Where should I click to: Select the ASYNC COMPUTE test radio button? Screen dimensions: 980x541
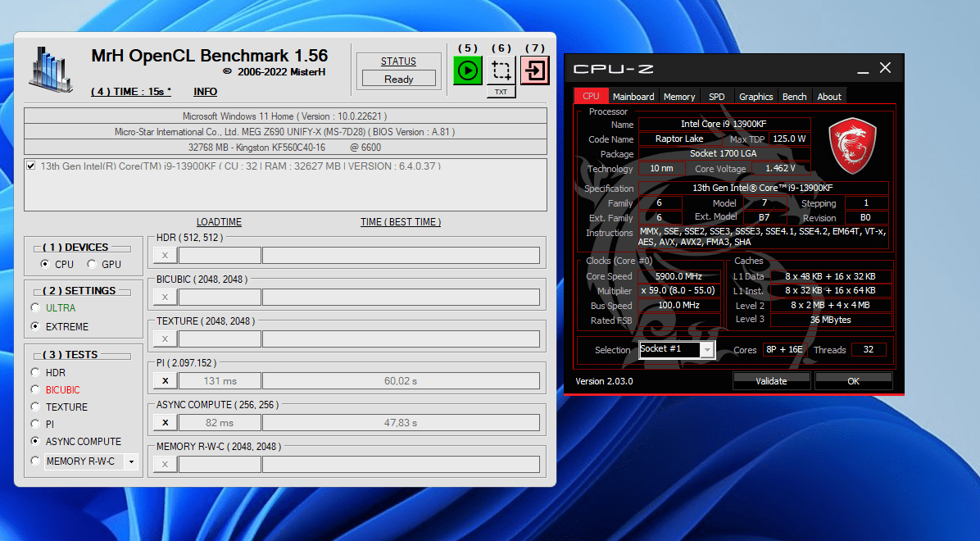[35, 441]
